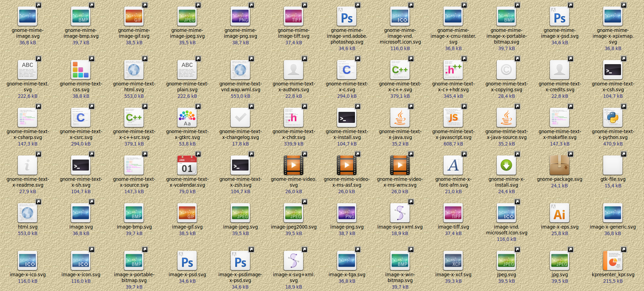Image resolution: width=644 pixels, height=291 pixels.
Task: Select the gnome-mime-text-x-authors.svg person icon
Action: 294,70
